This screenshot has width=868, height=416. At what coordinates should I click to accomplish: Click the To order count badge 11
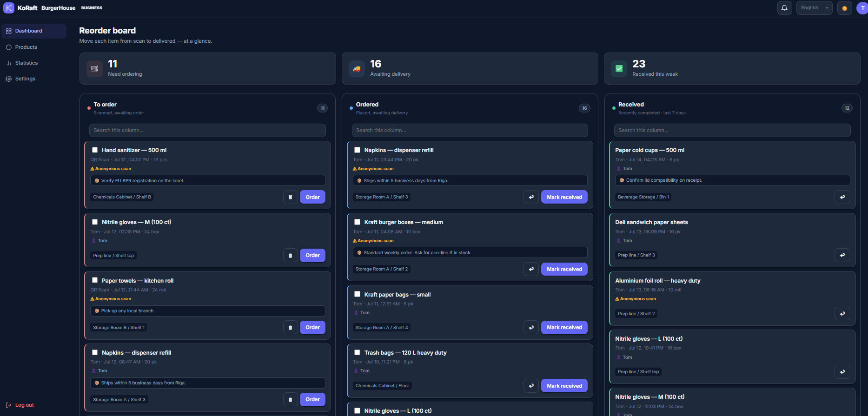click(322, 108)
